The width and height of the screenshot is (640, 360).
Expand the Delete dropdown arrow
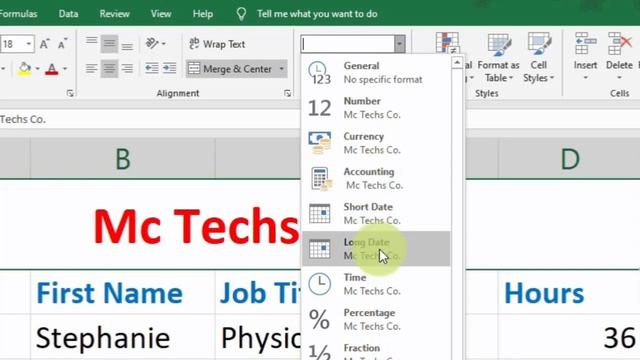pos(619,78)
